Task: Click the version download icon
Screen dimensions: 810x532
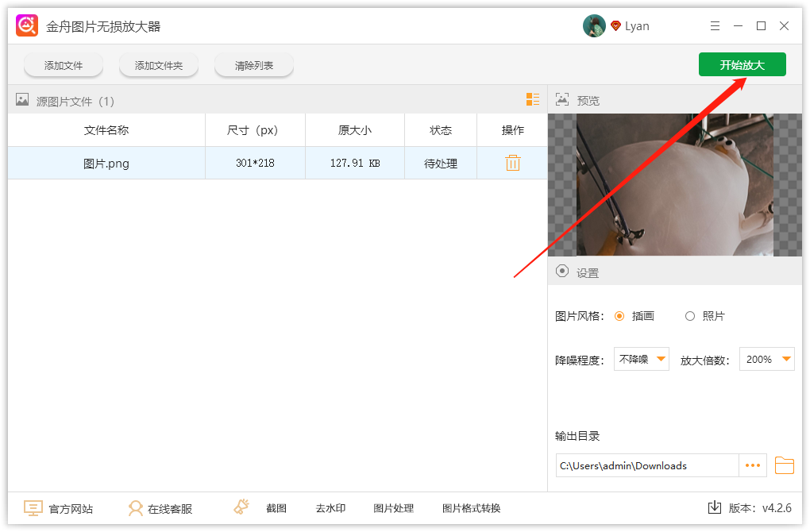Action: coord(715,507)
